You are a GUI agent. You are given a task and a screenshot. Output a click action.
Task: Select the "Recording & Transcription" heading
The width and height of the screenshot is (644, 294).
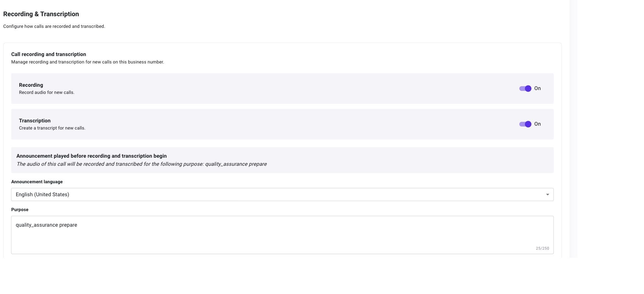[x=41, y=14]
